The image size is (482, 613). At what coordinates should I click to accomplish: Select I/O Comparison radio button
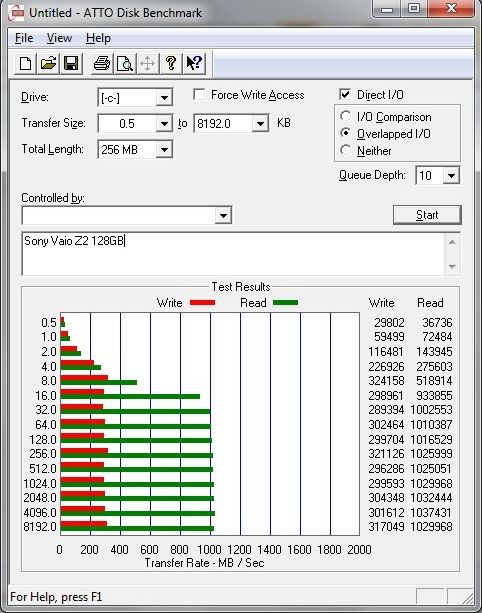[x=346, y=116]
